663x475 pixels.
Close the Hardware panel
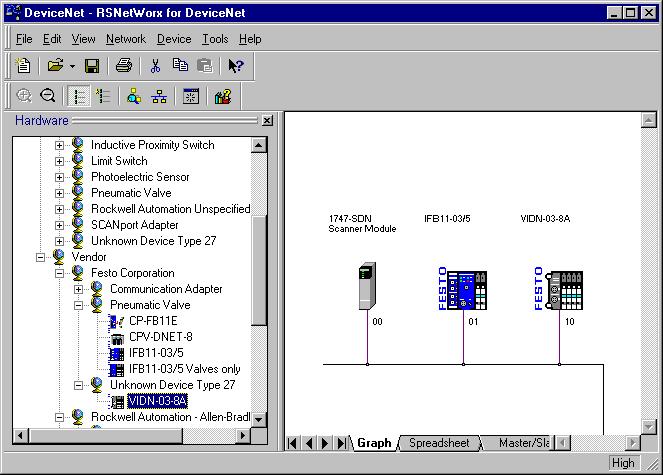pyautogui.click(x=267, y=121)
